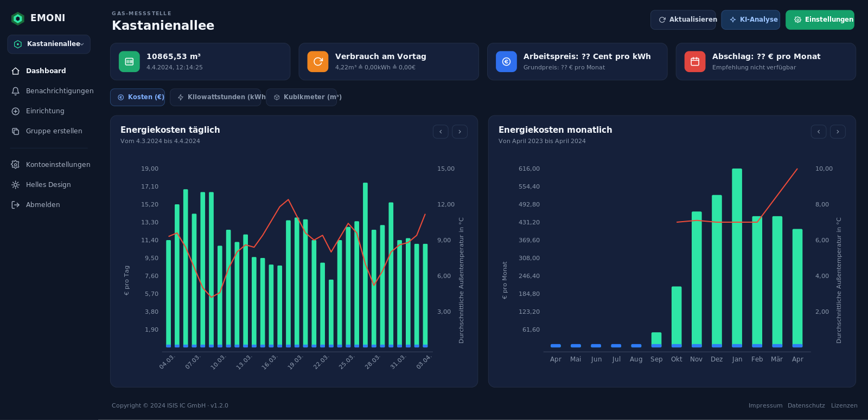This screenshot has width=868, height=420.
Task: Open the Datenschutz footer link
Action: coord(806,406)
